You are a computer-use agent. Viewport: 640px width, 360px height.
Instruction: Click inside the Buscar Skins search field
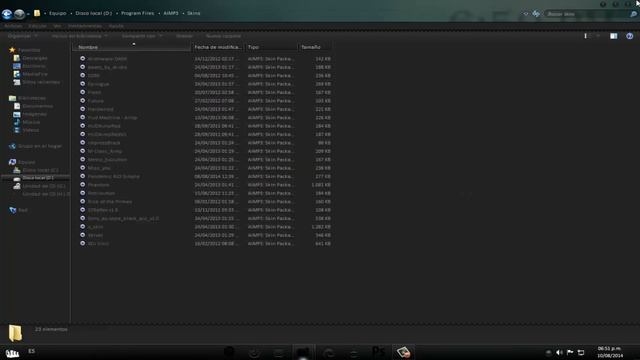tap(586, 14)
